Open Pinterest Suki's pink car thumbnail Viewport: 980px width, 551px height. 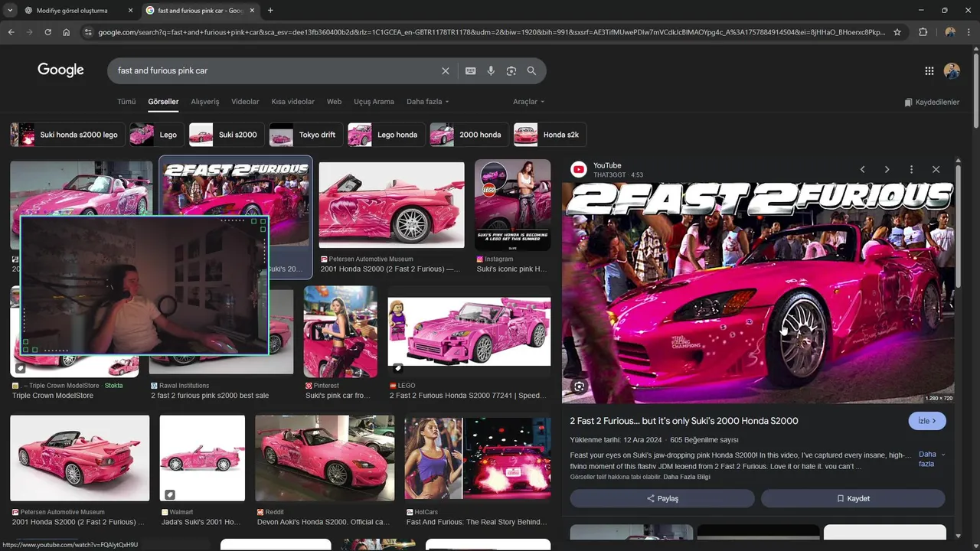341,331
